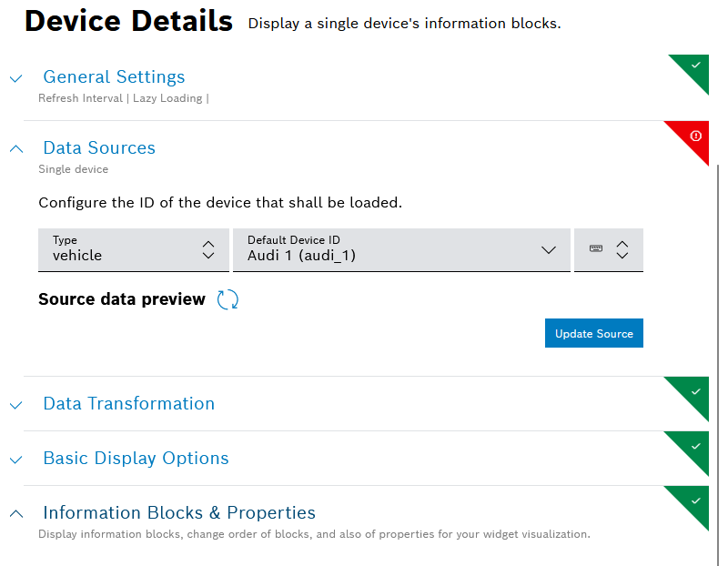The image size is (728, 566).
Task: Click the red error badge on Data Sources
Action: (695, 136)
